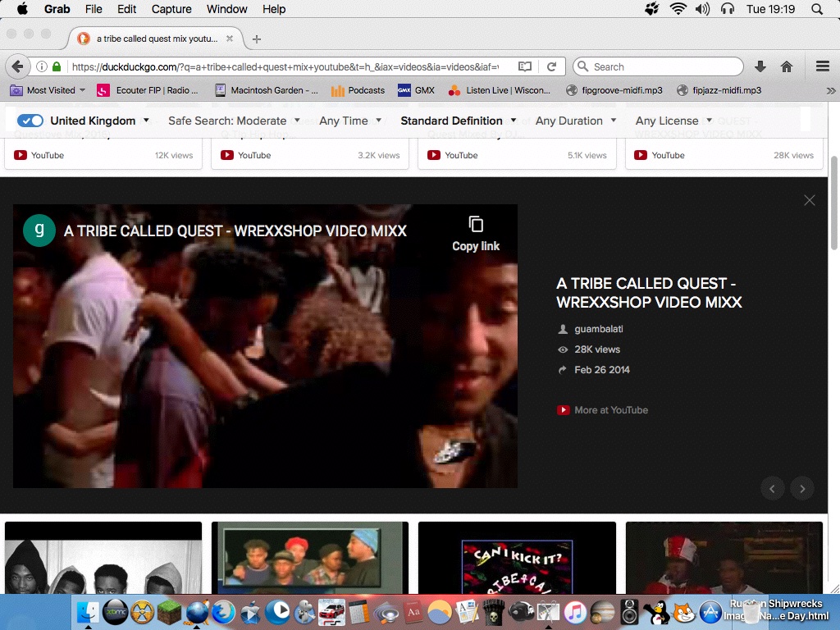Open the Firefox hamburger menu
This screenshot has width=840, height=630.
click(822, 66)
